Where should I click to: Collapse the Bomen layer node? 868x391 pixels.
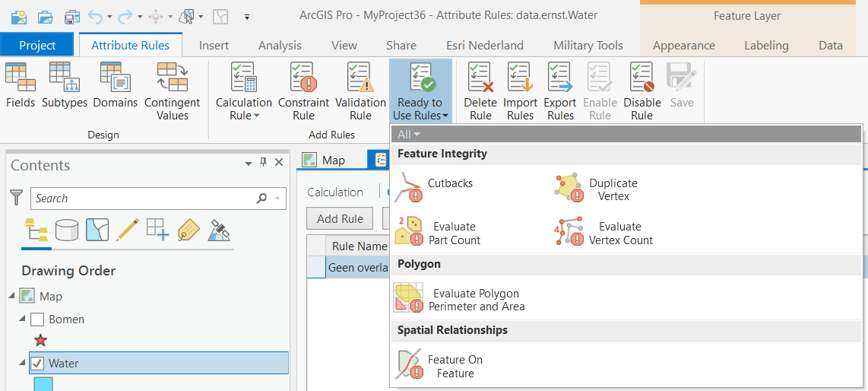click(23, 319)
